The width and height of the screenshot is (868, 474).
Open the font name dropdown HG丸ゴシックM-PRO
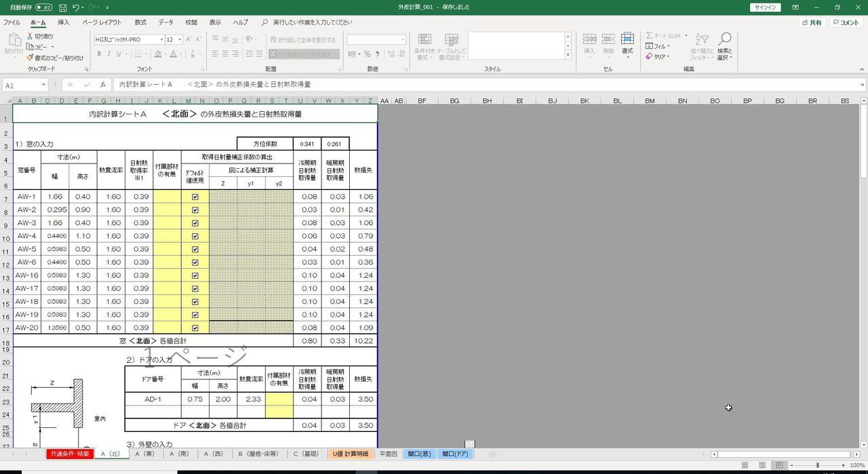(x=161, y=40)
